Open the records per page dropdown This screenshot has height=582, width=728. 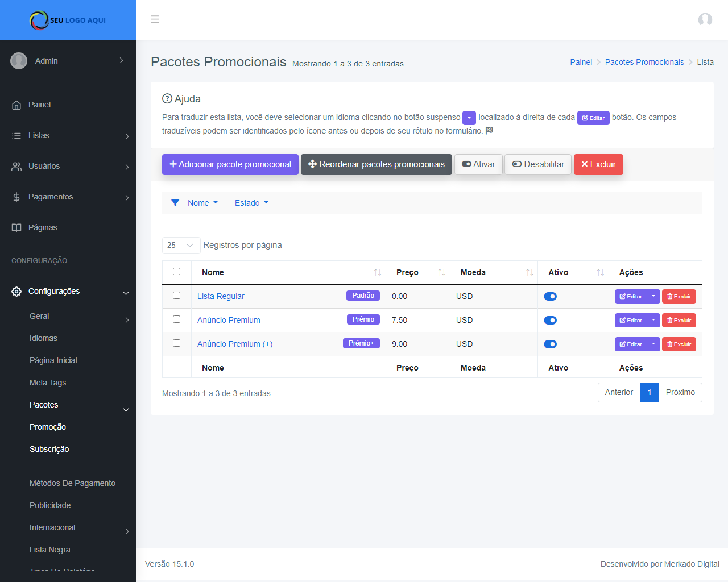[x=181, y=246]
